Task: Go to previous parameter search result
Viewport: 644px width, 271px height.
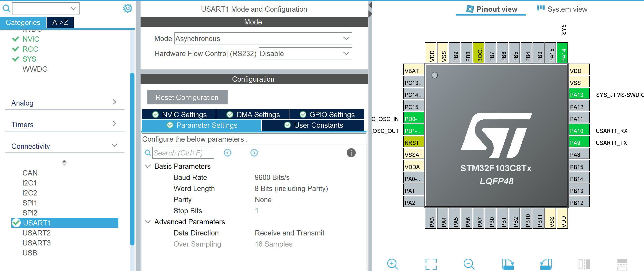Action: coord(228,153)
